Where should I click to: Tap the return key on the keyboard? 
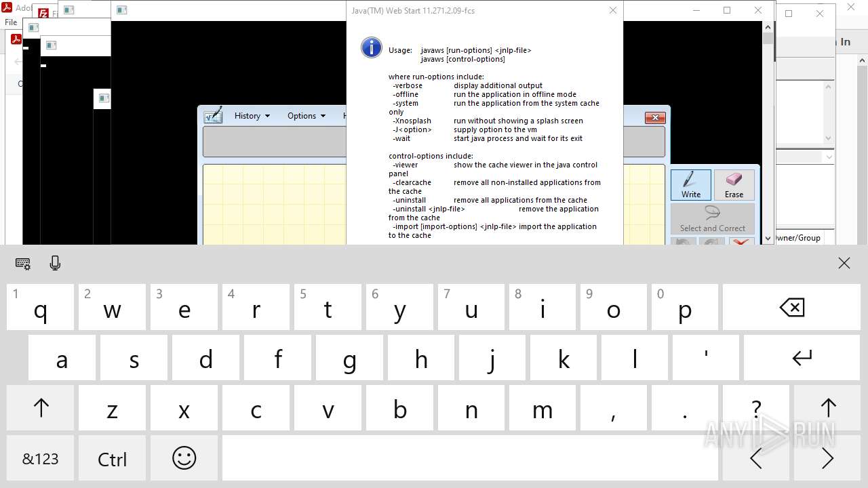coord(802,358)
